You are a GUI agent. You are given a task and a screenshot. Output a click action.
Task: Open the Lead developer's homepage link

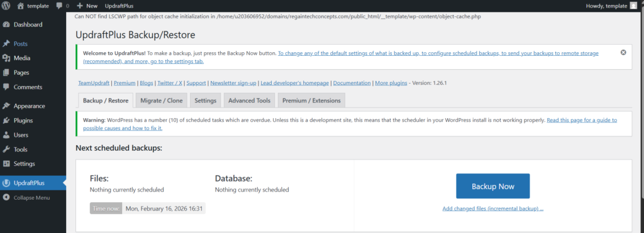(295, 83)
